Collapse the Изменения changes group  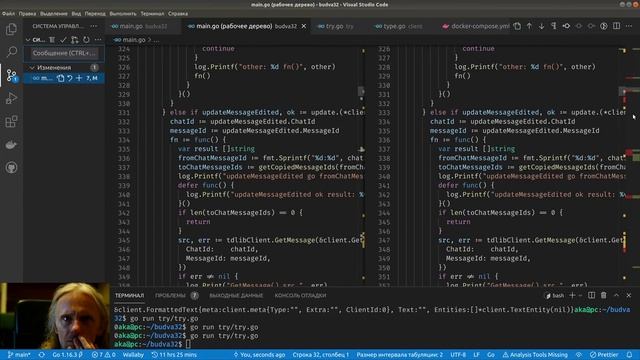(x=32, y=67)
